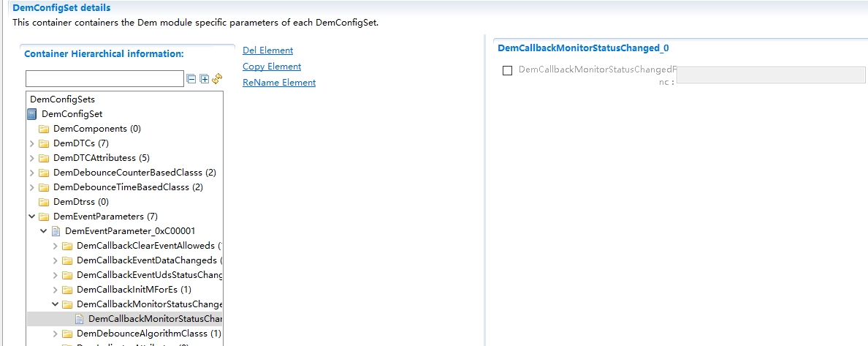
Task: Click the ReName Element link
Action: tap(279, 83)
